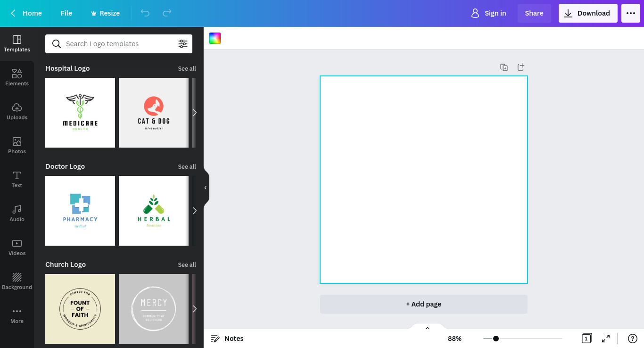Click the Undo arrow icon
Viewport: 644px width, 348px height.
[145, 13]
